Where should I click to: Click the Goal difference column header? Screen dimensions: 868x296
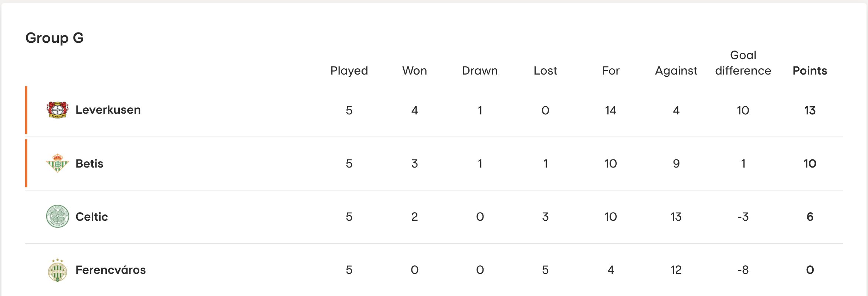(743, 63)
